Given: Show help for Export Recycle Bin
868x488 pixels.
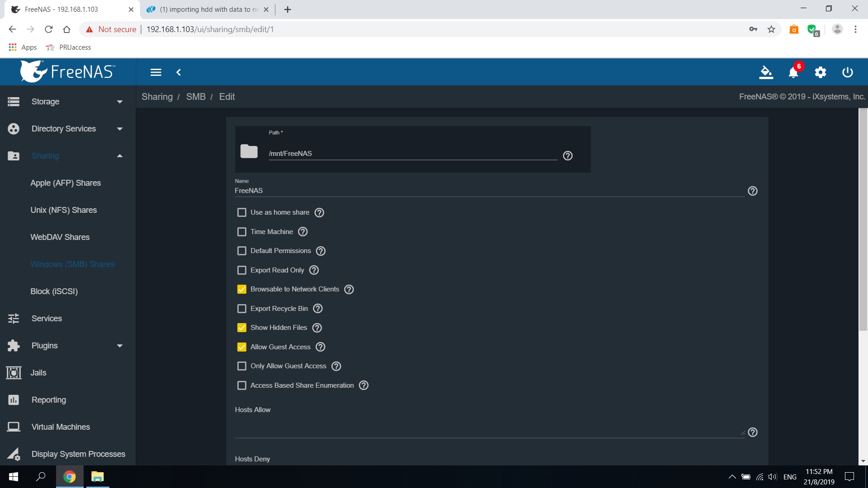Looking at the screenshot, I should point(318,309).
